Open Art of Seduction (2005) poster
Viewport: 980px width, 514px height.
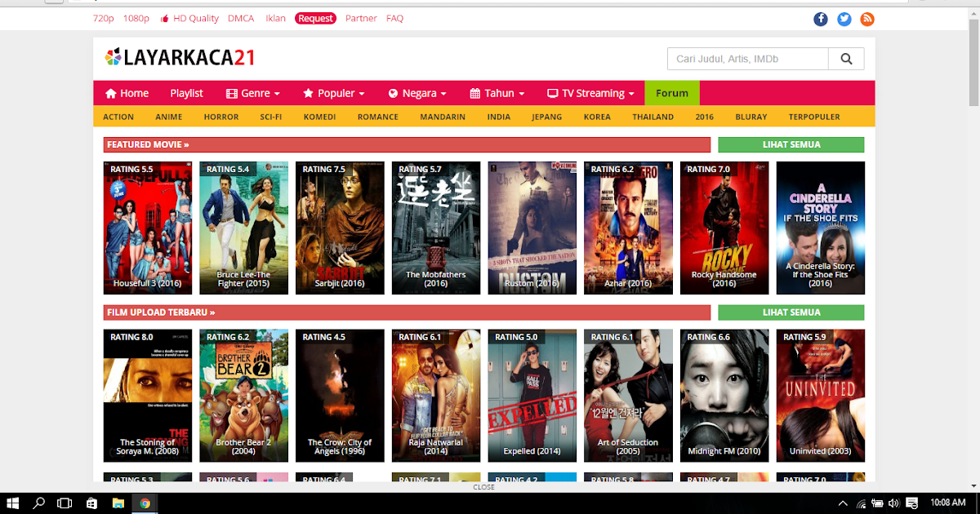628,396
